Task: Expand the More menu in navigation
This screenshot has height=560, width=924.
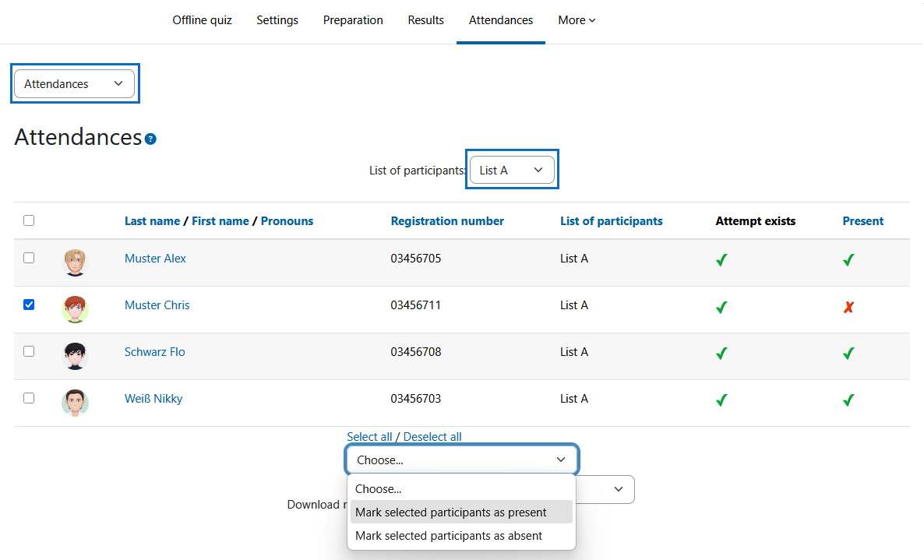Action: [577, 20]
